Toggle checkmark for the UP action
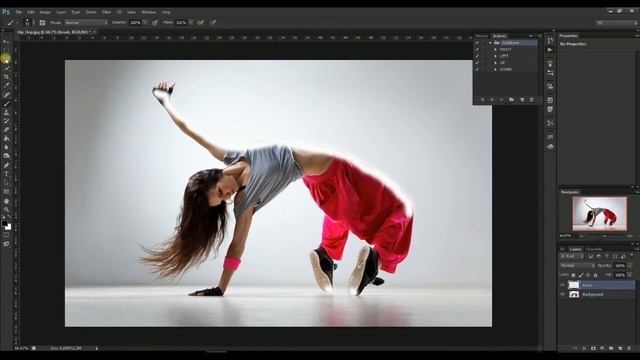This screenshot has height=360, width=640. click(477, 62)
